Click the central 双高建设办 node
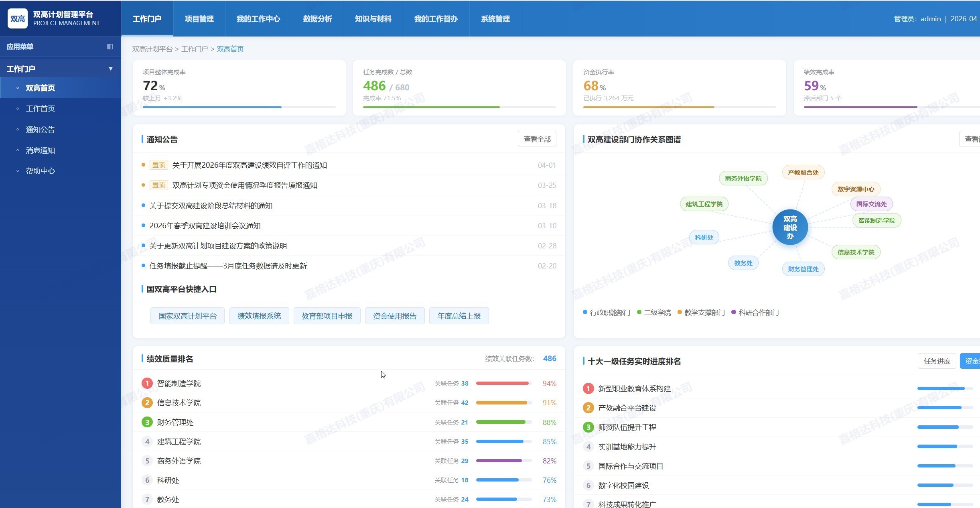The image size is (980, 508). coord(789,227)
